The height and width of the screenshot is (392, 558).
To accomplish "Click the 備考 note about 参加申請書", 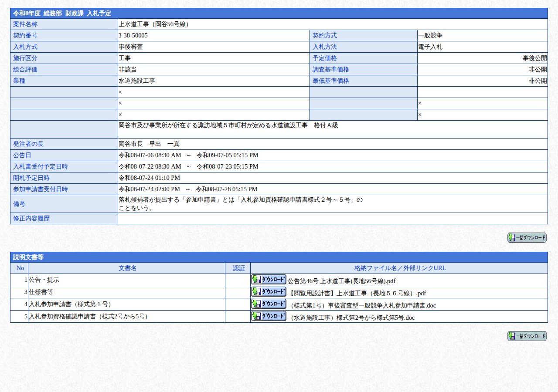I will 241,204.
